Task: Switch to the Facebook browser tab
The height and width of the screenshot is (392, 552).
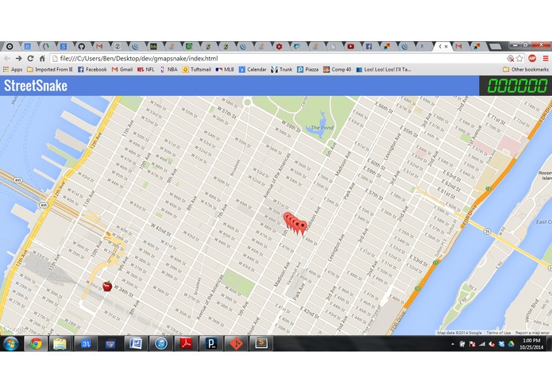Action: pyautogui.click(x=369, y=46)
